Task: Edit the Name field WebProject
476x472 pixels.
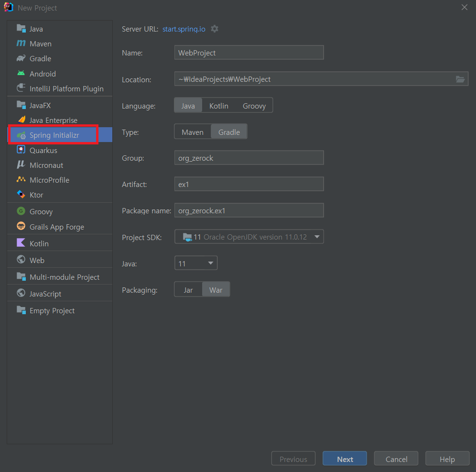Action: [249, 53]
